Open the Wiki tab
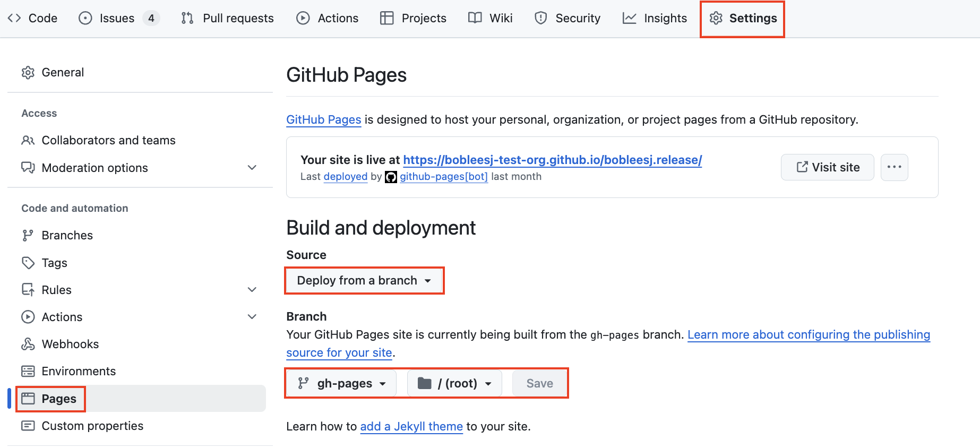980x448 pixels. 491,18
